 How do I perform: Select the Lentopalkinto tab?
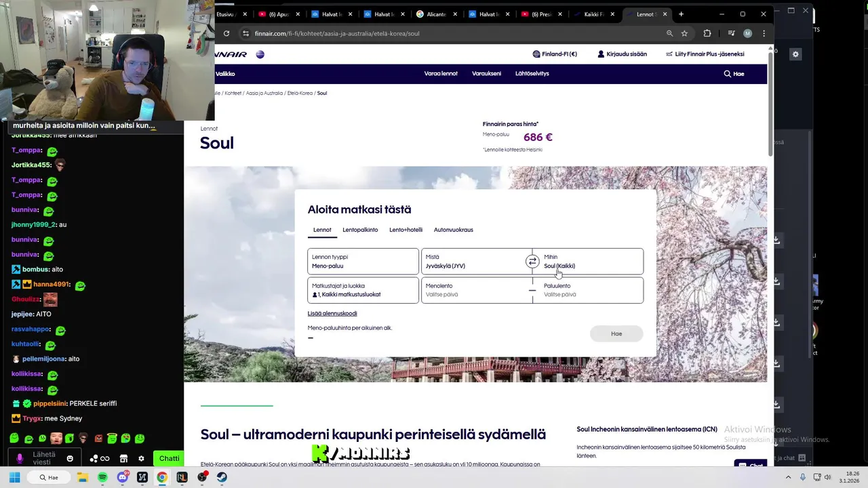360,230
